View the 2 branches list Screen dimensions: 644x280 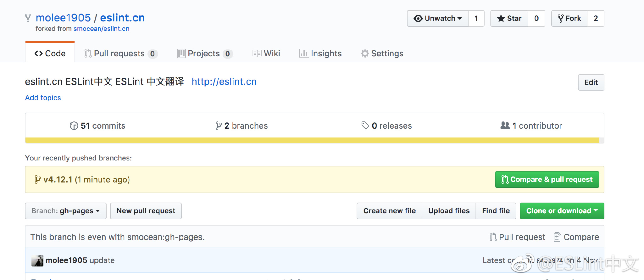tap(242, 126)
